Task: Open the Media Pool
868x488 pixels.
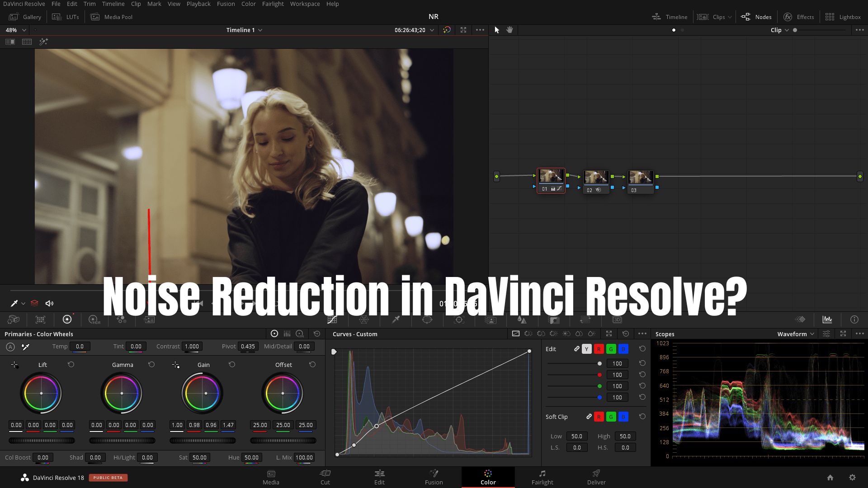Action: point(112,17)
